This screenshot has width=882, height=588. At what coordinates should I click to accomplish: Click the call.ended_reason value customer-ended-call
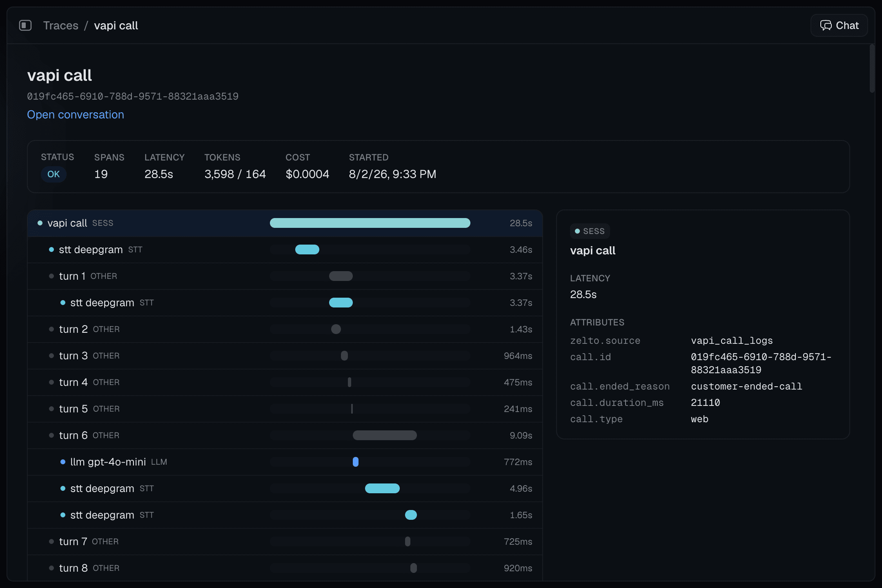[746, 386]
